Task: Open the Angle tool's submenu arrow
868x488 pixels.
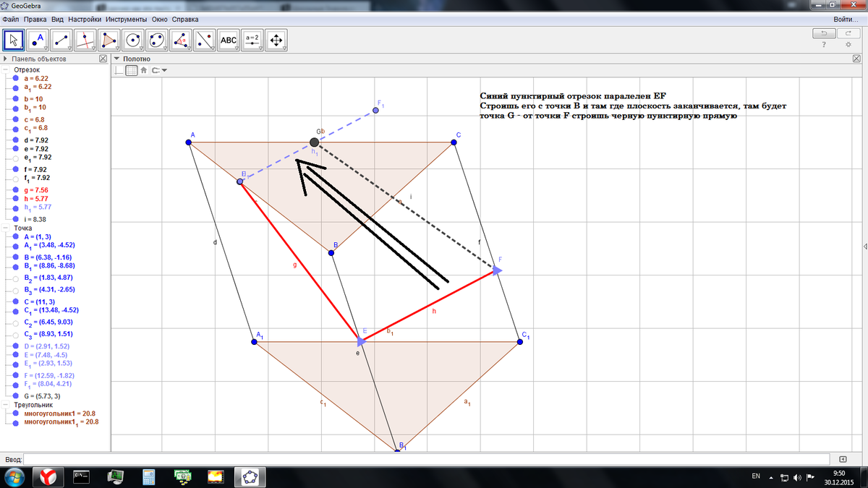Action: tap(188, 48)
